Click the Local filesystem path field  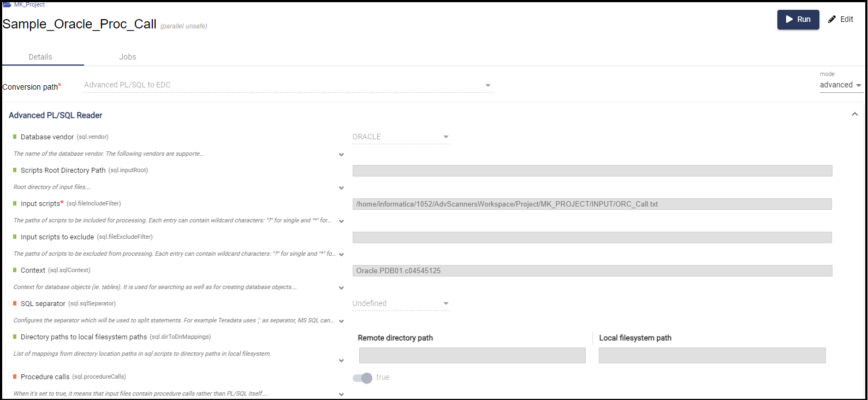(712, 355)
